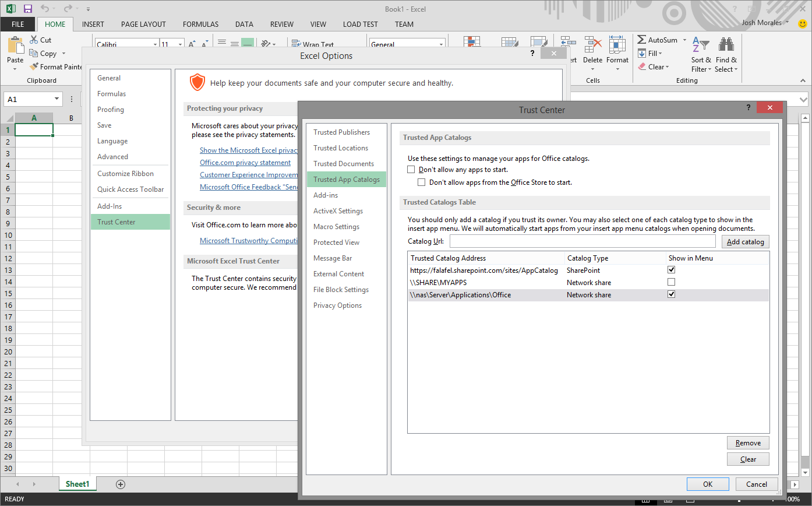Click the Find & Select binoculars icon
This screenshot has height=506, width=812.
(x=726, y=44)
